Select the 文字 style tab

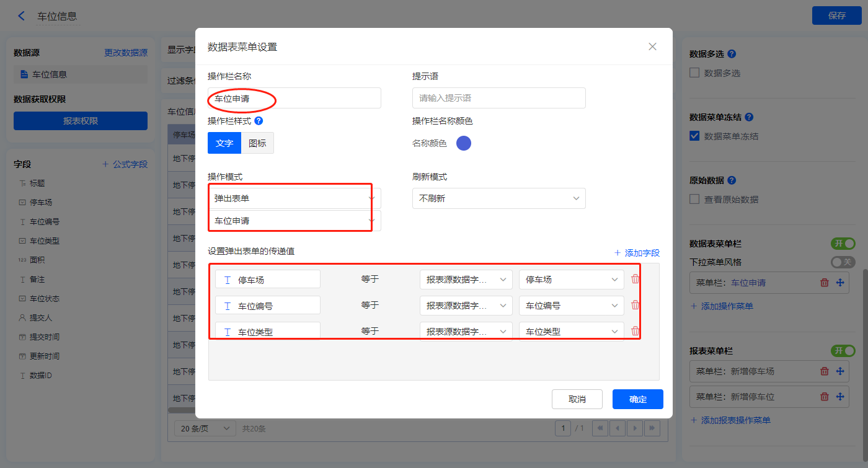coord(224,143)
